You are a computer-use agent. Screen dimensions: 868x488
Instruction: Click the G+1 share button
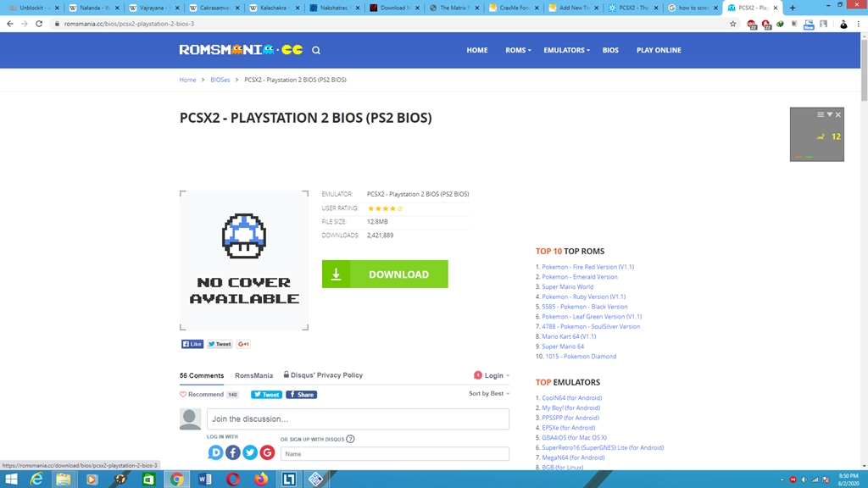coord(243,344)
